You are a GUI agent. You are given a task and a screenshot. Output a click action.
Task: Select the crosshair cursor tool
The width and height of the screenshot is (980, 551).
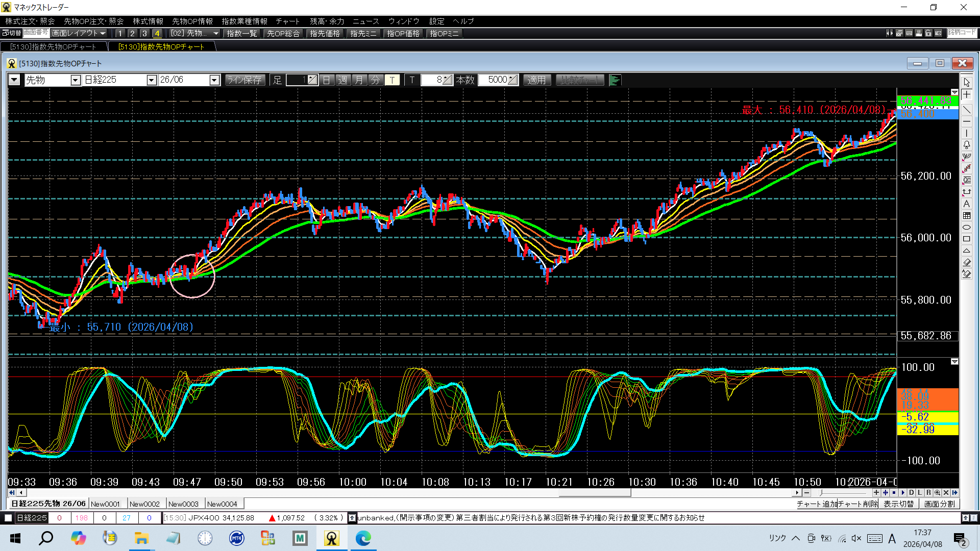pyautogui.click(x=966, y=95)
